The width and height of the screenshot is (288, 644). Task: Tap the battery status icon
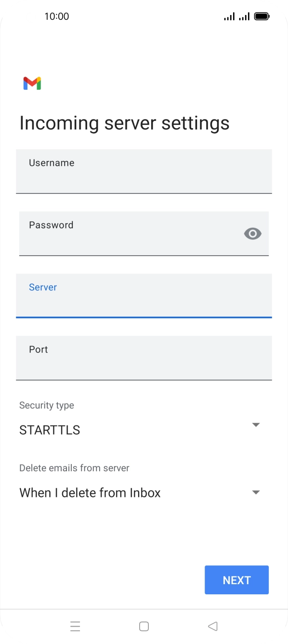tap(262, 16)
